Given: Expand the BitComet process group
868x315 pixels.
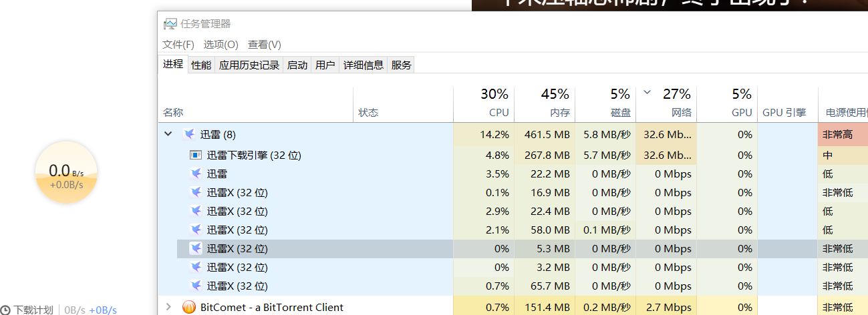Looking at the screenshot, I should [x=168, y=308].
